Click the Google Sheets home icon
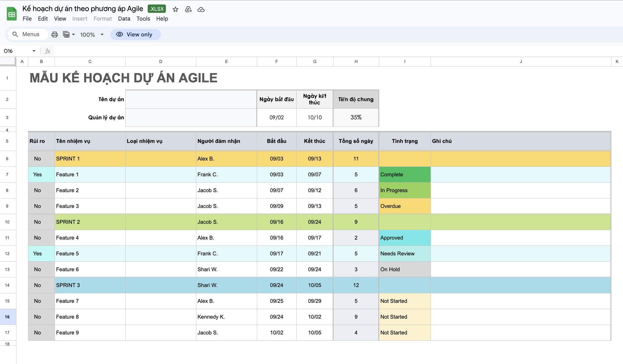This screenshot has height=364, width=623. coord(12,14)
